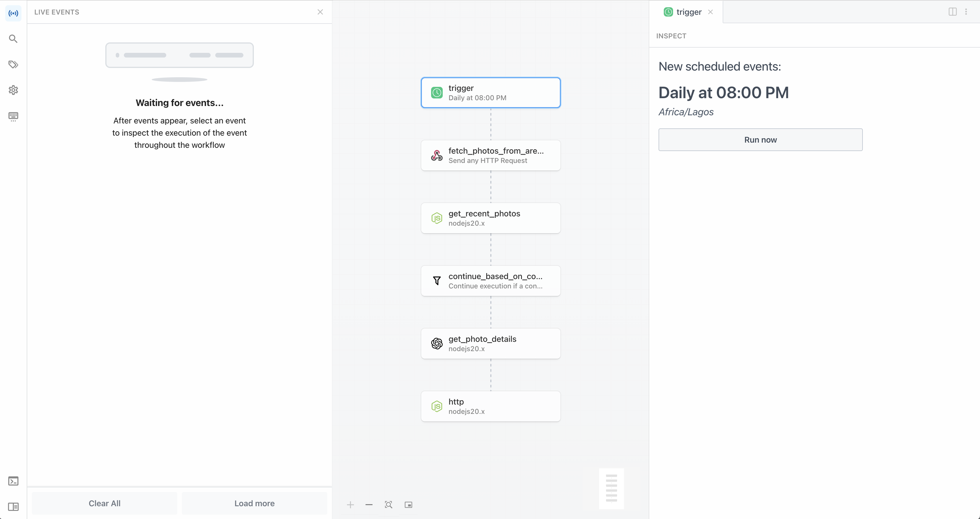Open the Live Events signal icon in sidebar
This screenshot has width=980, height=519.
click(x=13, y=13)
